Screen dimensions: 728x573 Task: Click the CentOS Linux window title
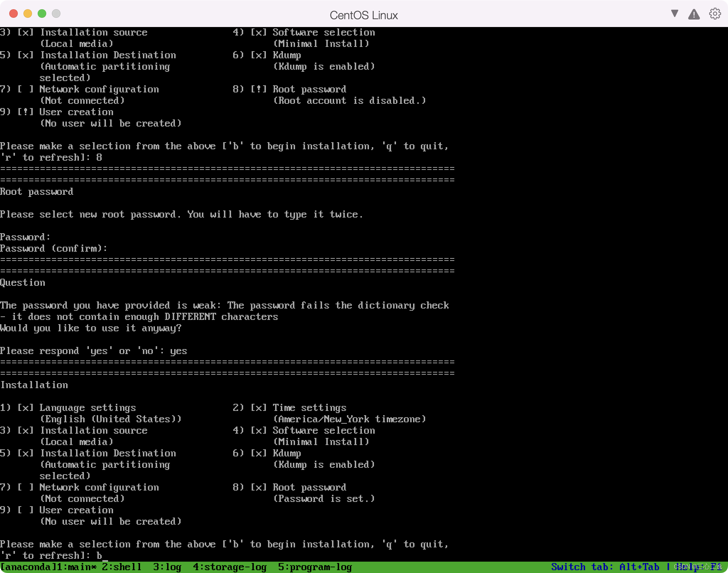click(x=364, y=15)
